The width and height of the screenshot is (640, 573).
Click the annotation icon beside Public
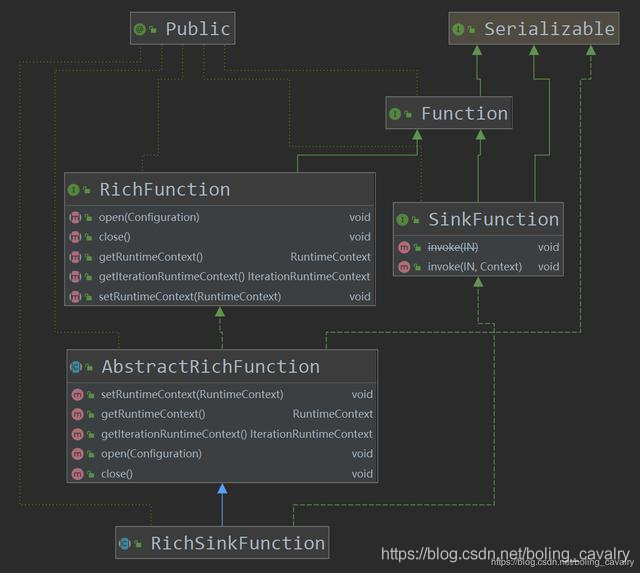click(140, 29)
